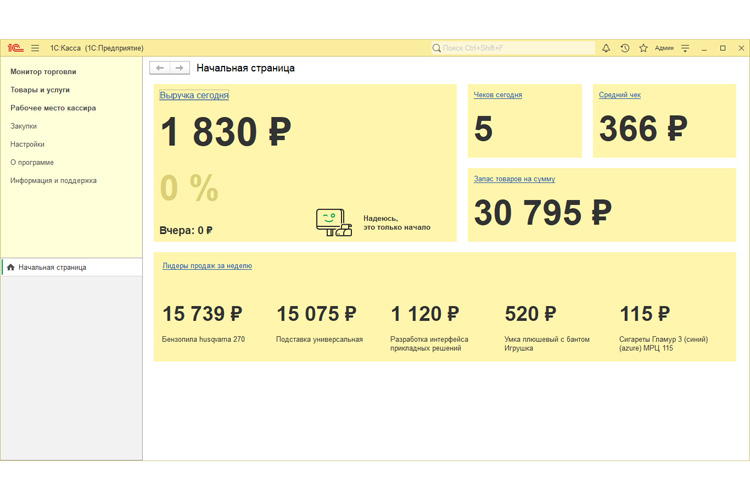
Task: Click the 1C logo icon
Action: pos(16,48)
